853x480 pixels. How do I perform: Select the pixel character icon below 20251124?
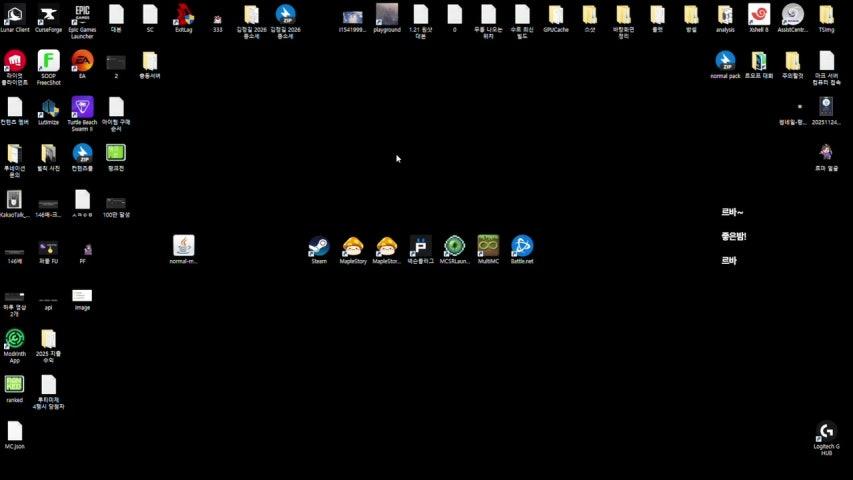tap(826, 153)
